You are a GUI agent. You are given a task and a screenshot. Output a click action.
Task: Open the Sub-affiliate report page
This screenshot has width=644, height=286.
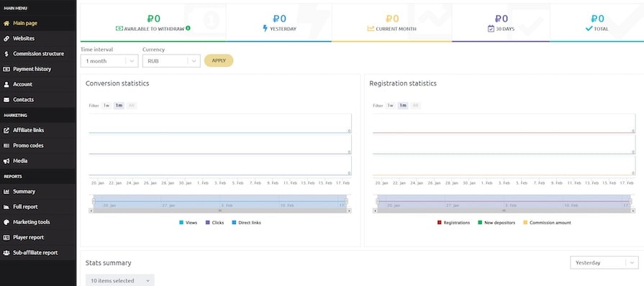[38, 253]
